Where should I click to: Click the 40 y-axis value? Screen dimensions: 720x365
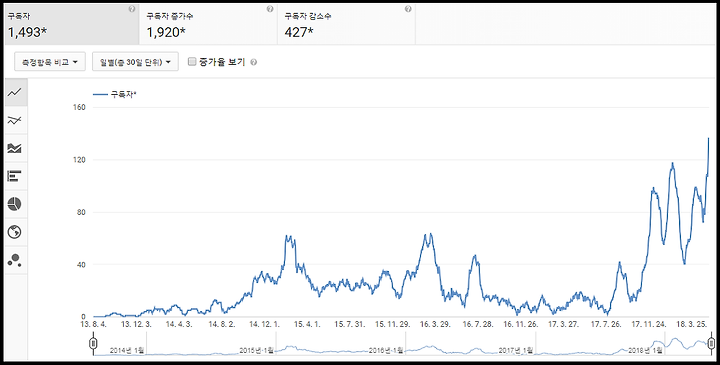pyautogui.click(x=81, y=264)
